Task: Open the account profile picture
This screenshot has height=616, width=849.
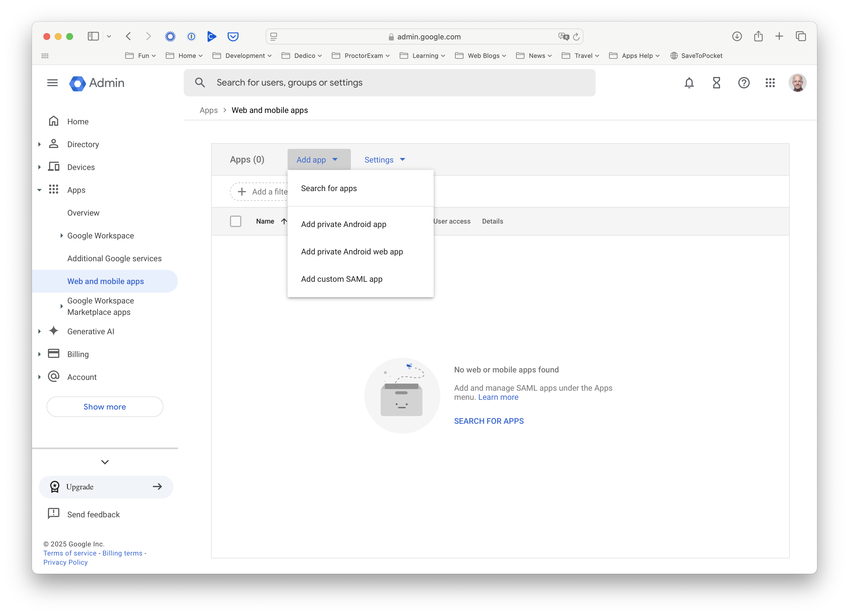Action: pos(797,83)
